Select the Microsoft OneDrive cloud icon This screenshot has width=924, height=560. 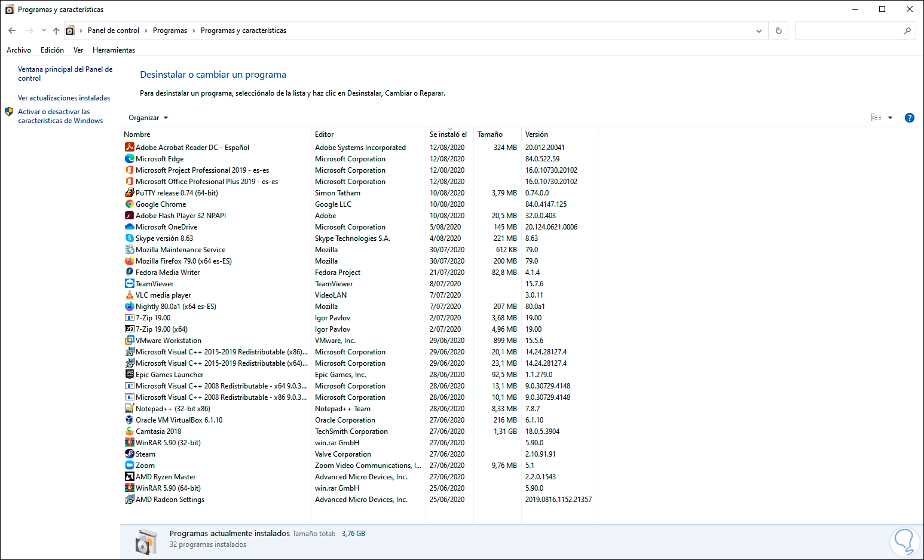(x=129, y=227)
